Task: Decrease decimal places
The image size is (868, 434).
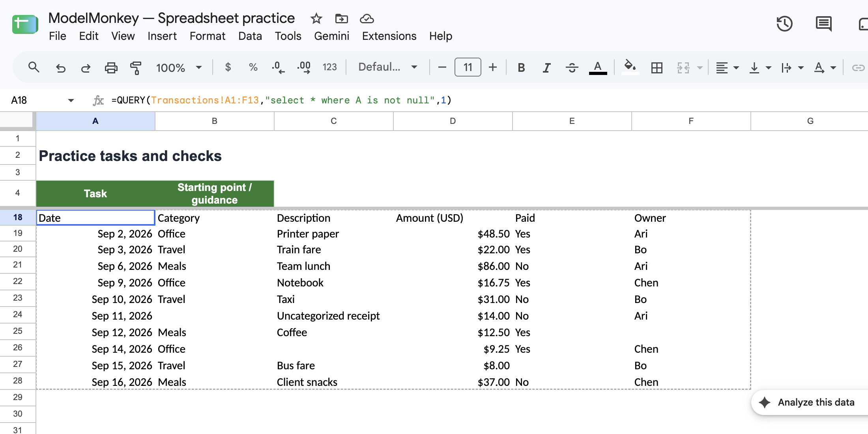Action: [x=278, y=67]
